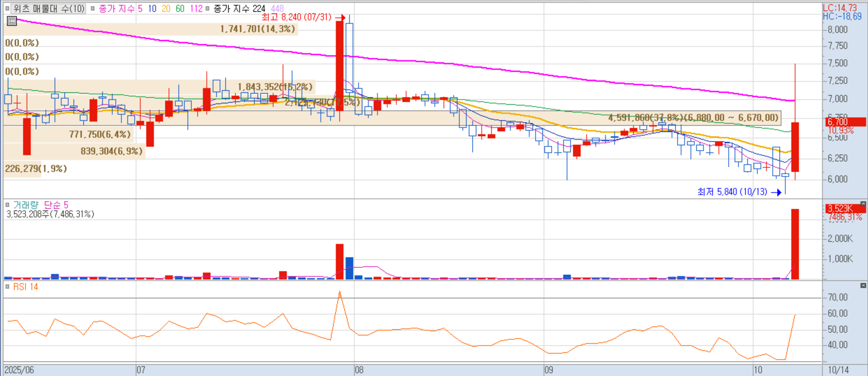The height and width of the screenshot is (376, 868).
Task: Click the 09 month axis label
Action: coord(549,370)
